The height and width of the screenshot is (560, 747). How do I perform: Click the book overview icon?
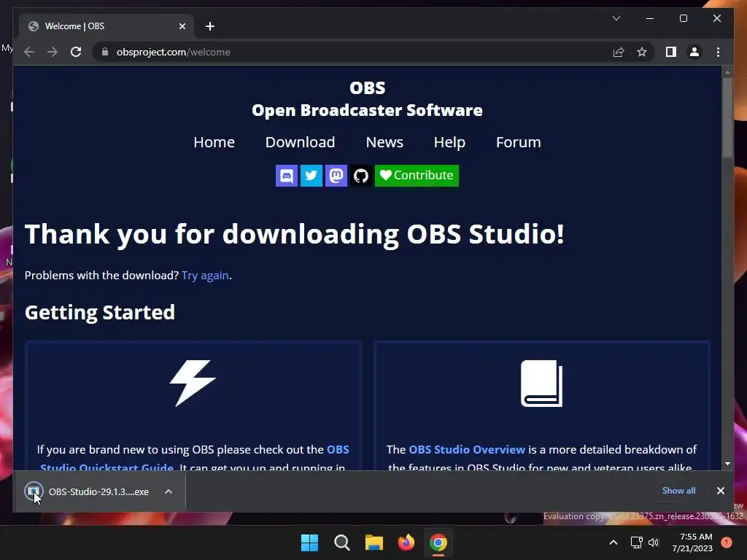tap(542, 384)
